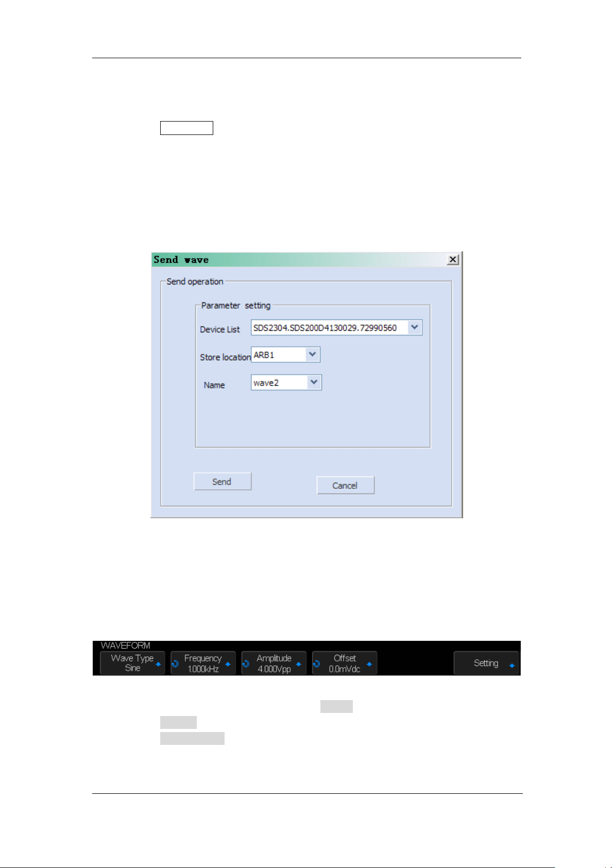Click the Send button
Image resolution: width=614 pixels, height=868 pixels.
tap(223, 481)
